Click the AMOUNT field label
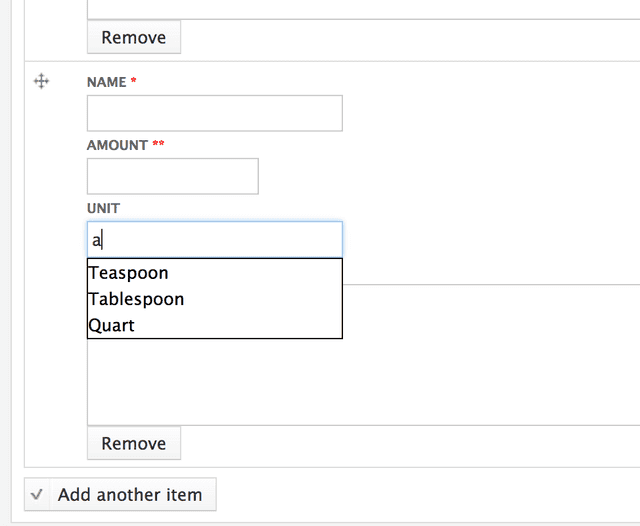The width and height of the screenshot is (640, 526). click(x=117, y=145)
